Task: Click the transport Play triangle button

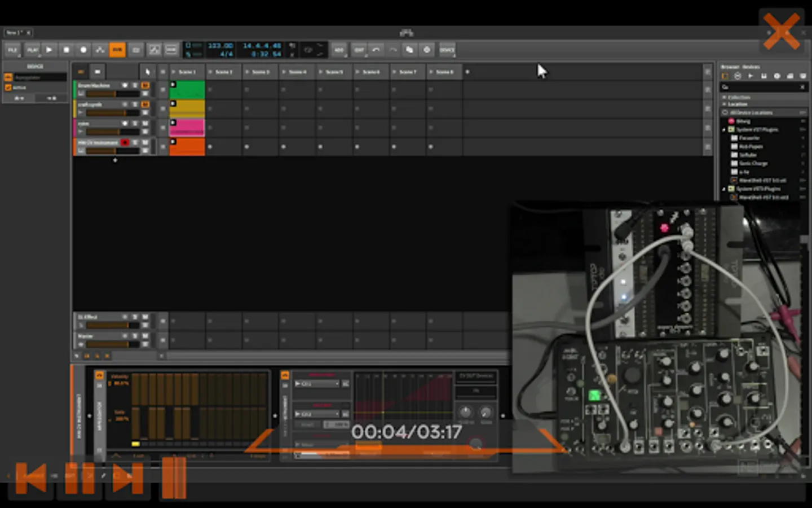Action: [49, 50]
